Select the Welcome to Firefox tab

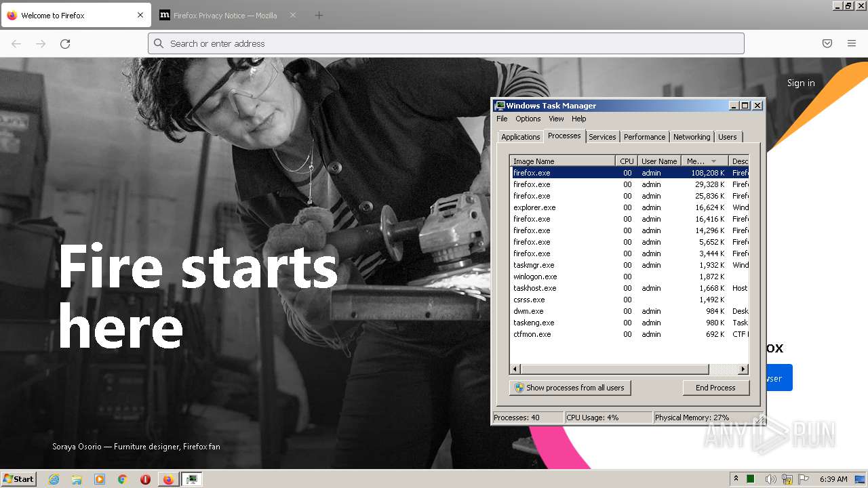click(x=75, y=15)
